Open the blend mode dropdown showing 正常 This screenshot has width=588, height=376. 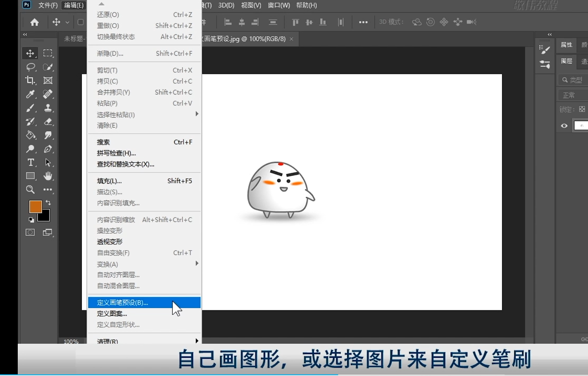point(573,95)
